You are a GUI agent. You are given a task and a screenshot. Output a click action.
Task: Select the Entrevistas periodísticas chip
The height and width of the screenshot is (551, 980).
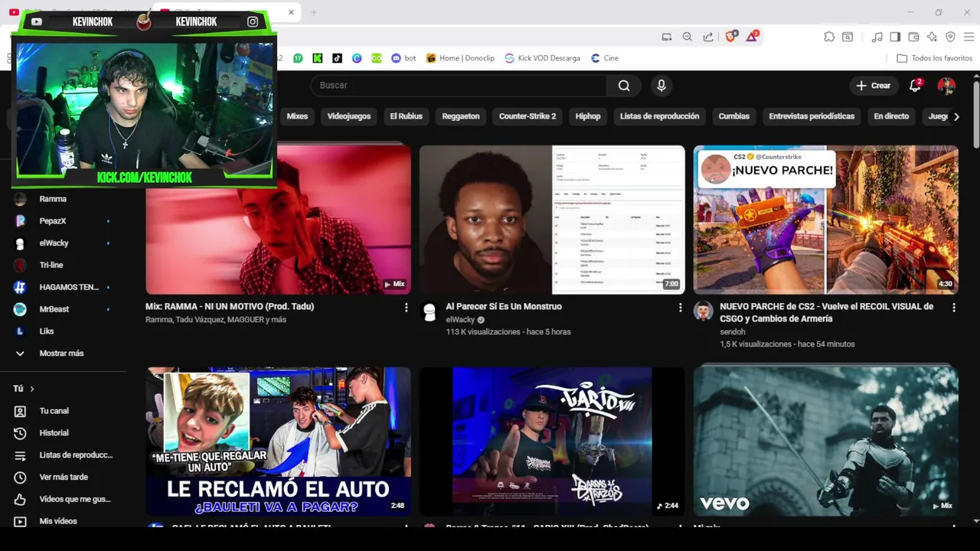point(812,116)
